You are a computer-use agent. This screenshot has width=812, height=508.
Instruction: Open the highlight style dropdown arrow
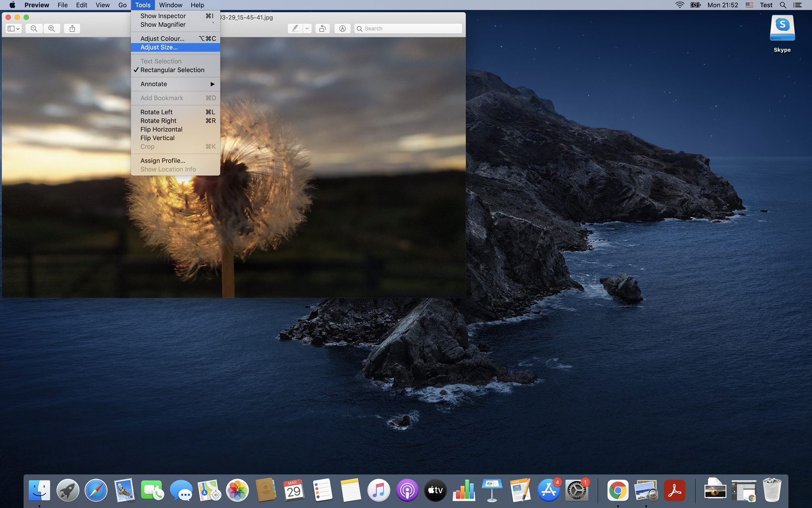pyautogui.click(x=307, y=28)
